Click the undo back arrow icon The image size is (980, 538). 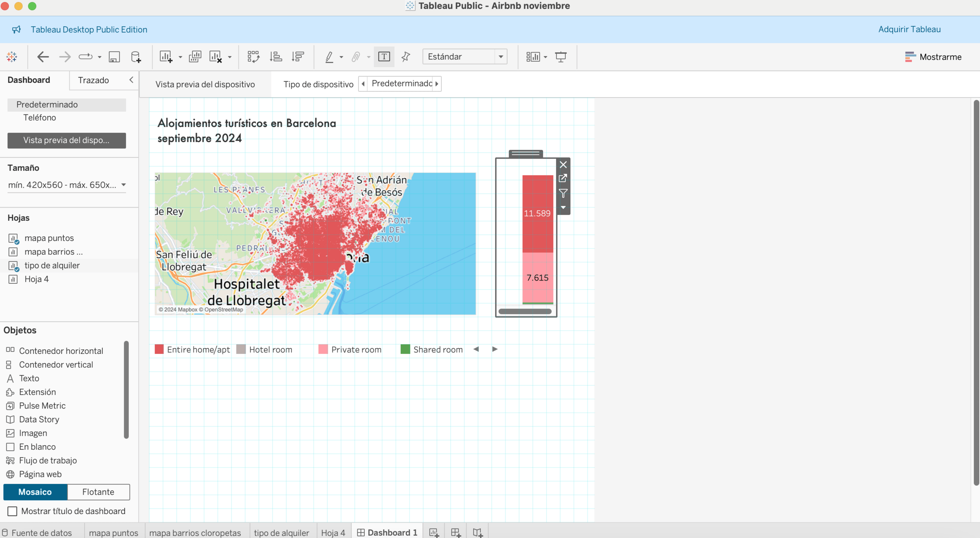(x=43, y=57)
